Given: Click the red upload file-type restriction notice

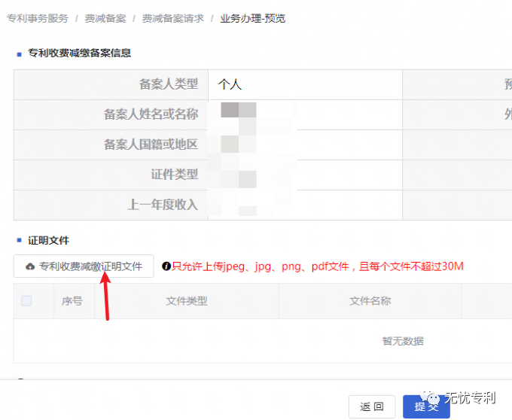Looking at the screenshot, I should pos(318,266).
